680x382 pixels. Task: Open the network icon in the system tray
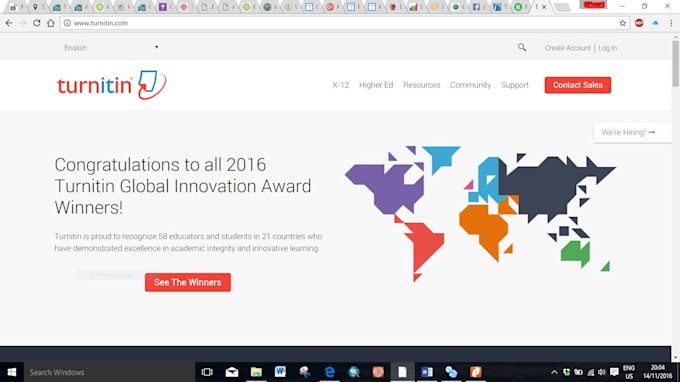591,372
